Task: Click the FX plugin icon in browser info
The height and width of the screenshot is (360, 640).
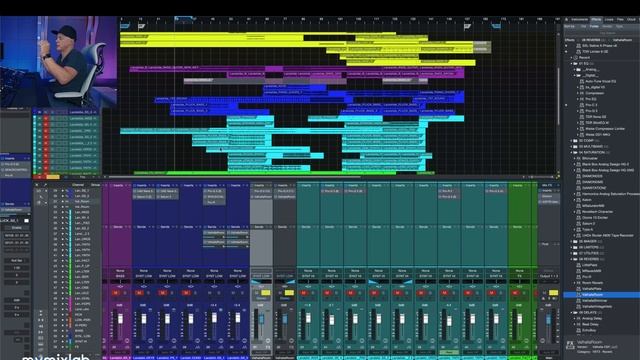Action: [570, 345]
